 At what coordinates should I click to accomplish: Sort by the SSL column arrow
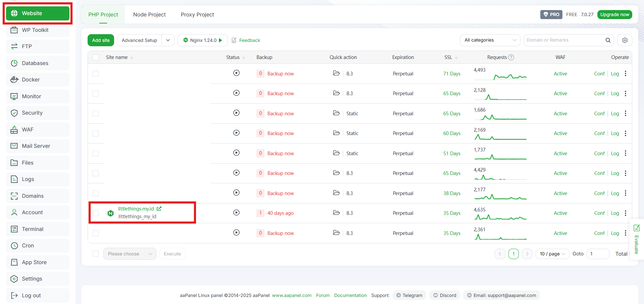tap(456, 57)
